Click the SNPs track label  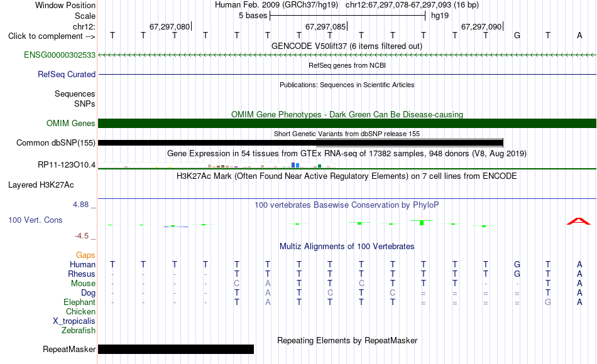[x=85, y=104]
